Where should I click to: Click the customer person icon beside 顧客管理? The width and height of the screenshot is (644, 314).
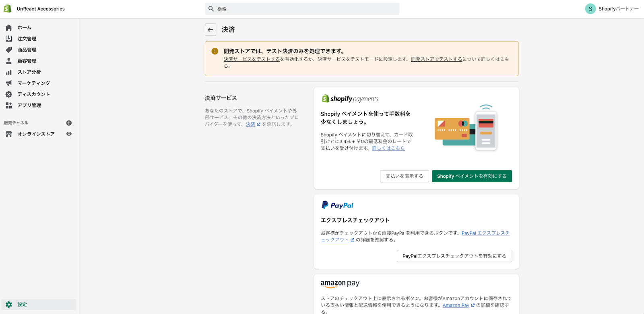point(9,61)
